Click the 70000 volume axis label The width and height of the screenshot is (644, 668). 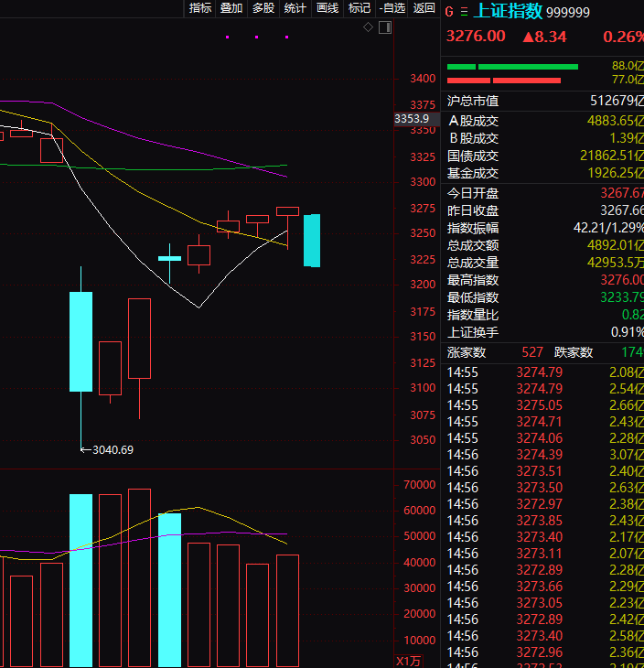click(x=420, y=485)
